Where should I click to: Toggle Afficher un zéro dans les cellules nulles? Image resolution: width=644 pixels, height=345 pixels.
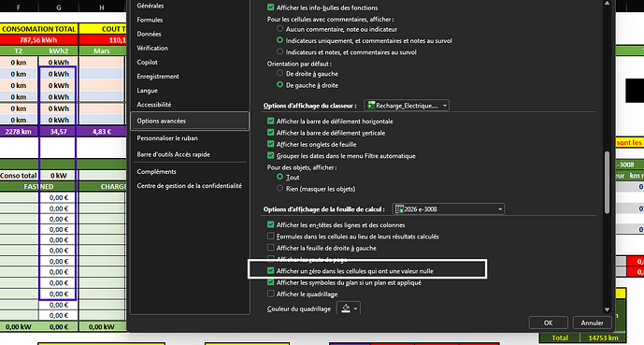270,270
